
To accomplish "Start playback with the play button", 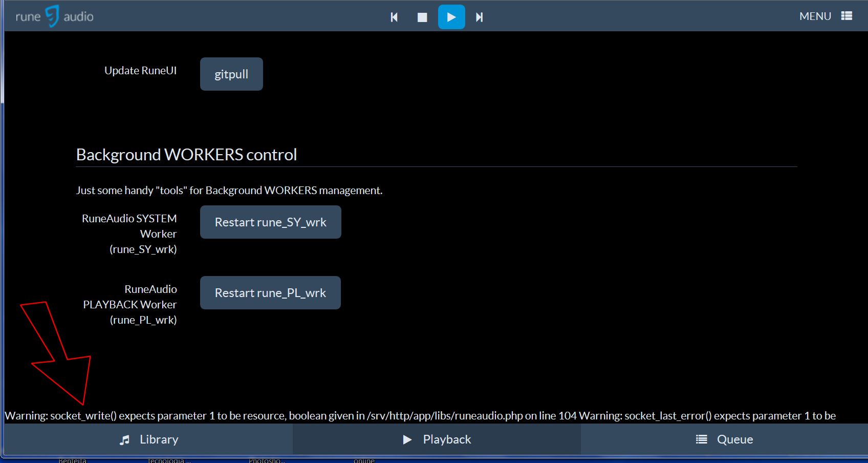I will 451,17.
